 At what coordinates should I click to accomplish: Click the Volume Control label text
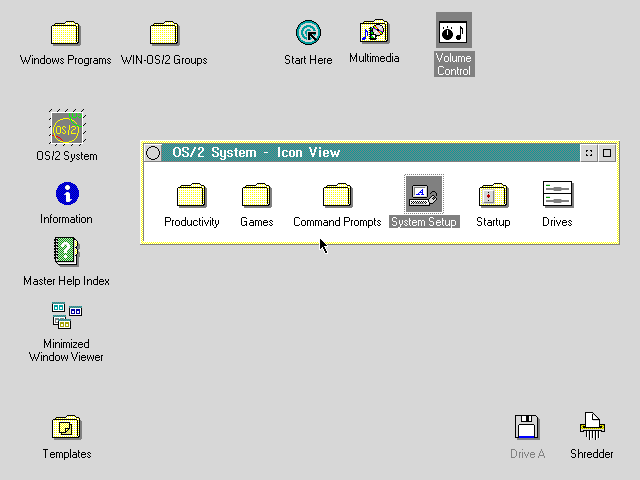pyautogui.click(x=454, y=64)
